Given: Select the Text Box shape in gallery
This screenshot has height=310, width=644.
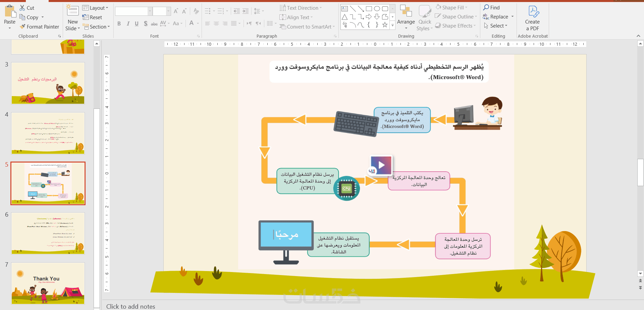Looking at the screenshot, I should coord(344,9).
